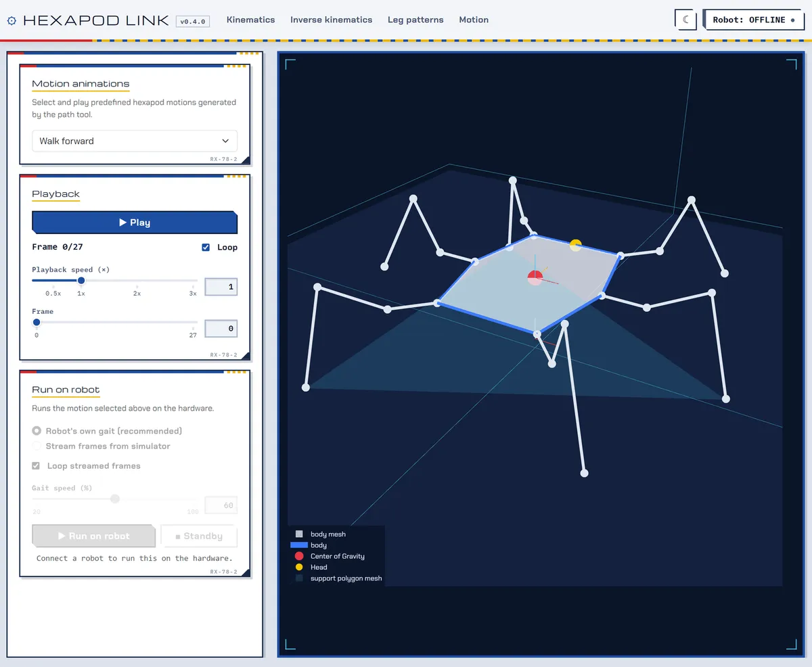Switch to the Motion tab
This screenshot has width=812, height=667.
click(x=474, y=20)
